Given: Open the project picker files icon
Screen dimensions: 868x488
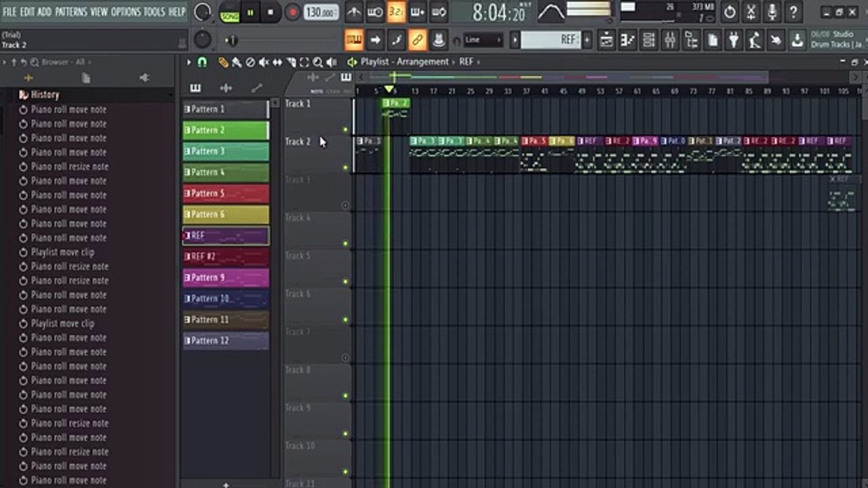Looking at the screenshot, I should pyautogui.click(x=713, y=40).
